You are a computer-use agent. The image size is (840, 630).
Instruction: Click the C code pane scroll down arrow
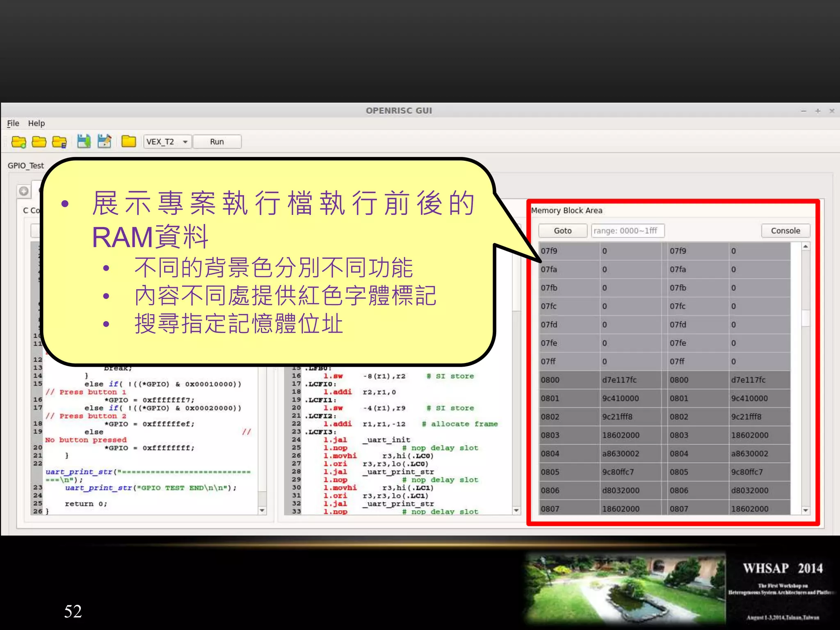(262, 510)
